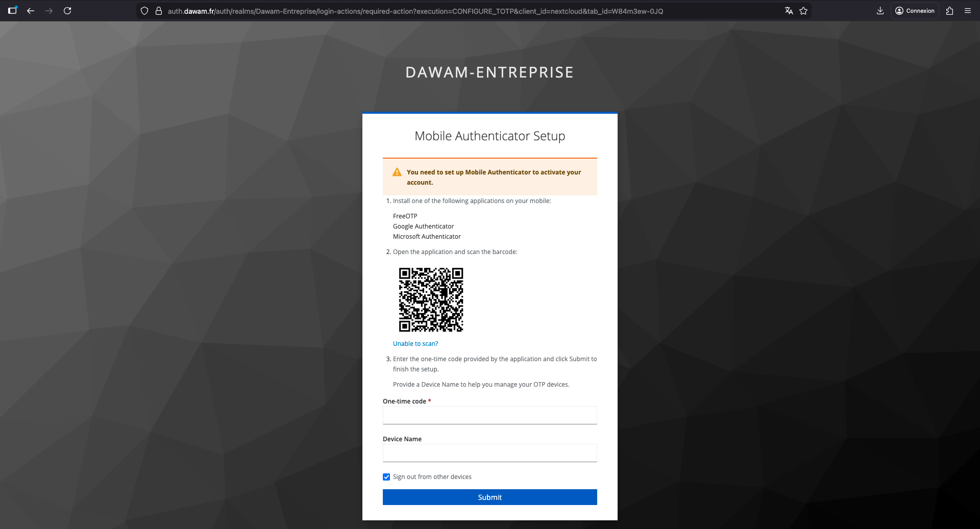
Task: Expand browser settings from the menu icon
Action: (968, 10)
